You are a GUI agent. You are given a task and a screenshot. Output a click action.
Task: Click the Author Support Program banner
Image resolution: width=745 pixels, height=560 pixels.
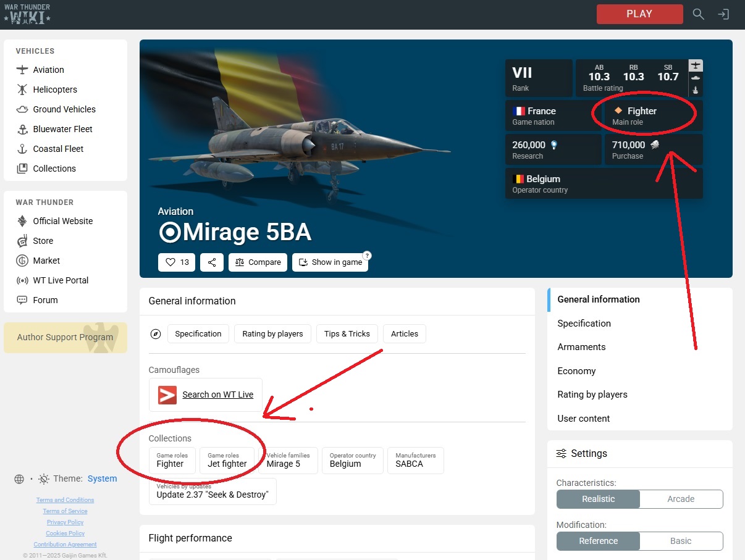pyautogui.click(x=65, y=338)
